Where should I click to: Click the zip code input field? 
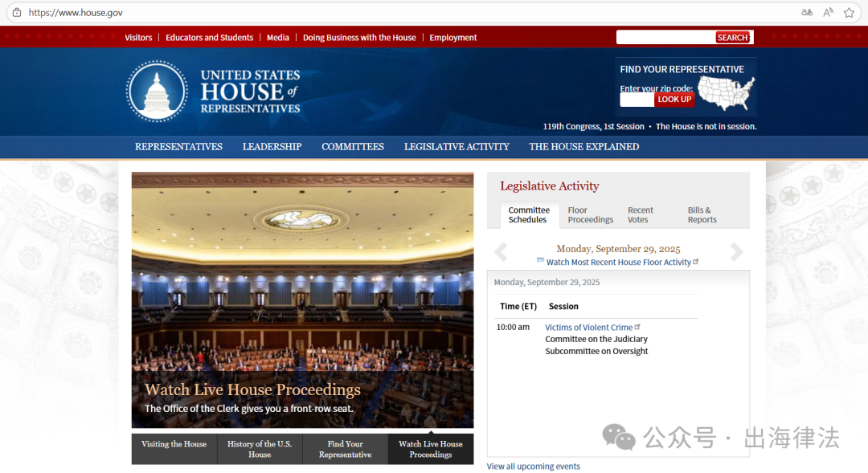(637, 100)
